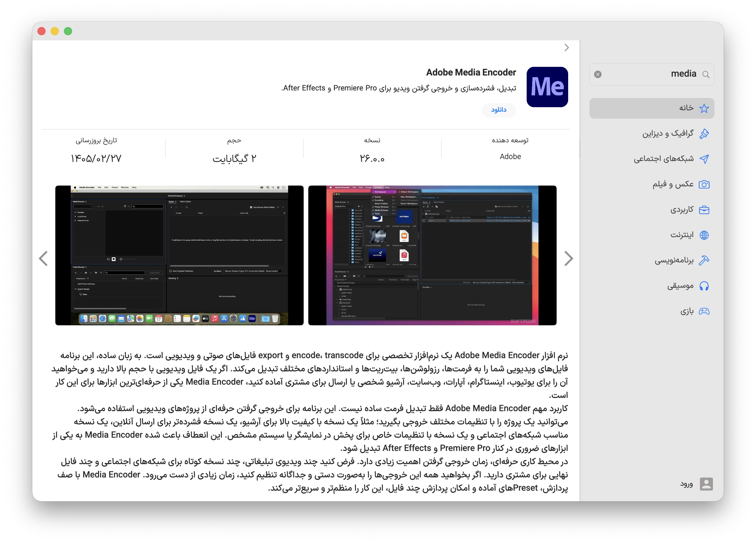Click the paper plane icon for شبکه‌های اجتماعی
The image size is (756, 544).
click(704, 159)
